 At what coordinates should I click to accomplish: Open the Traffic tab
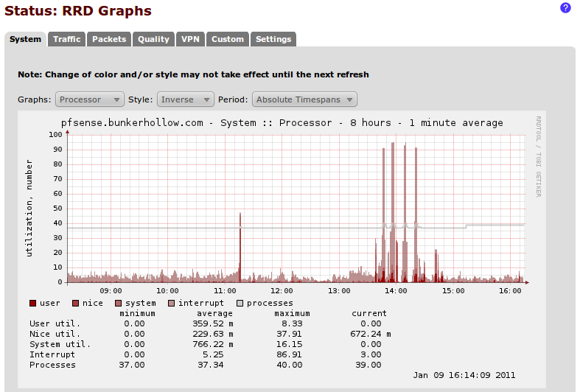click(x=67, y=39)
